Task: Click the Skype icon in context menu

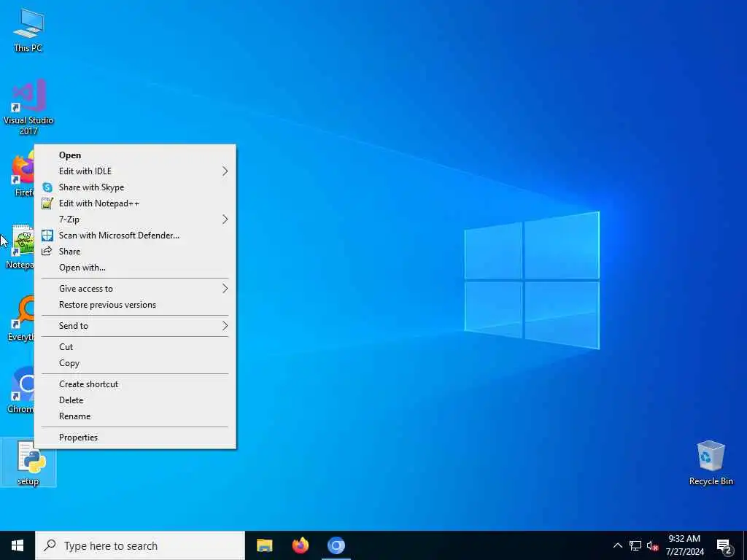Action: pos(47,187)
